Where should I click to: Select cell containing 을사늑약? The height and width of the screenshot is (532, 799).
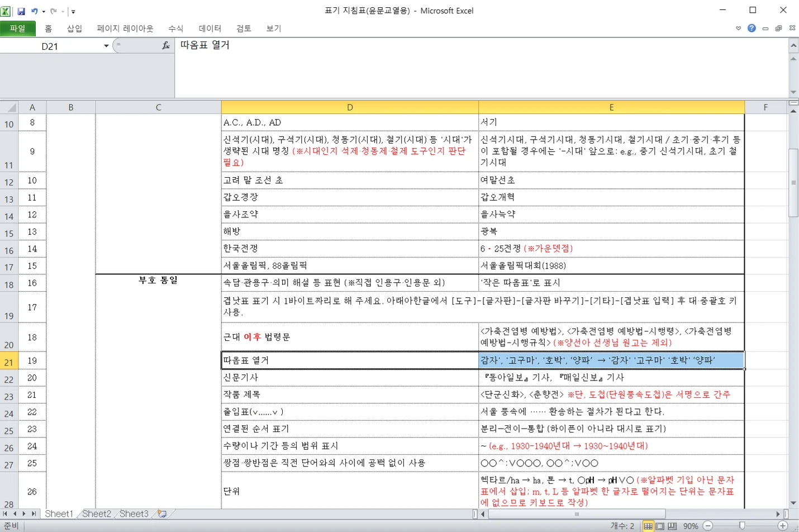point(611,215)
